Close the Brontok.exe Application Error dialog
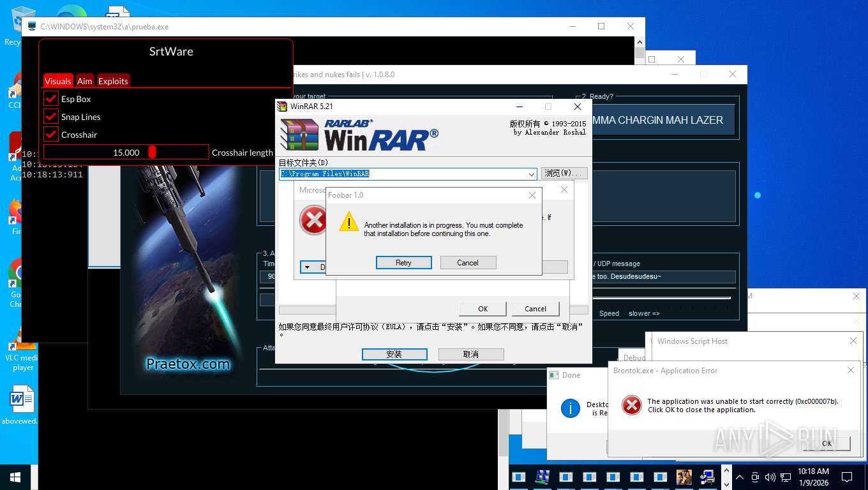This screenshot has width=868, height=490. [850, 371]
